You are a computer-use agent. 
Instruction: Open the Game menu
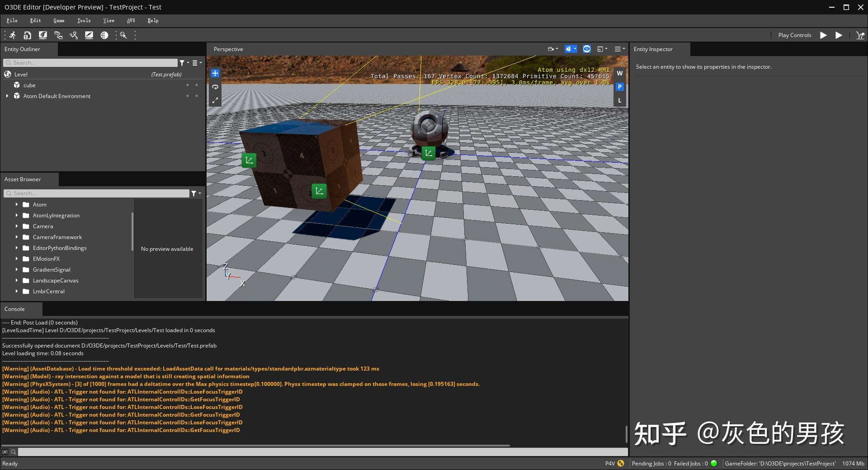click(59, 21)
